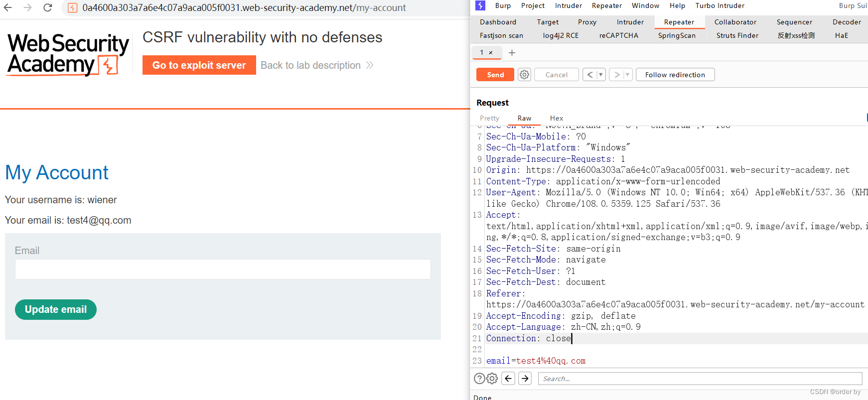Switch to the Decoder tab
The width and height of the screenshot is (868, 400).
(x=847, y=22)
